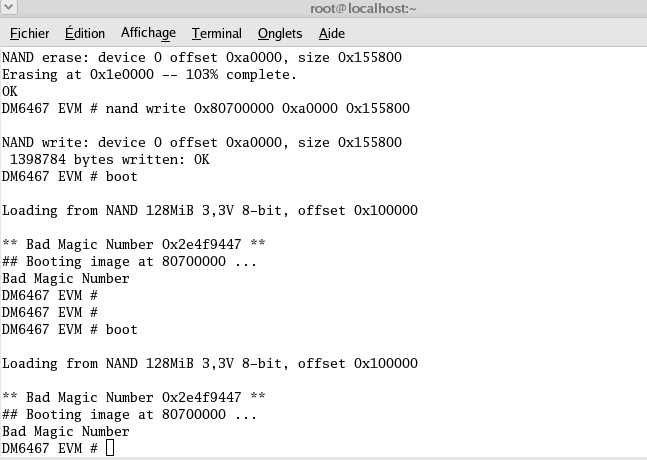The image size is (647, 460).
Task: Open the Fichier menu
Action: pos(28,33)
